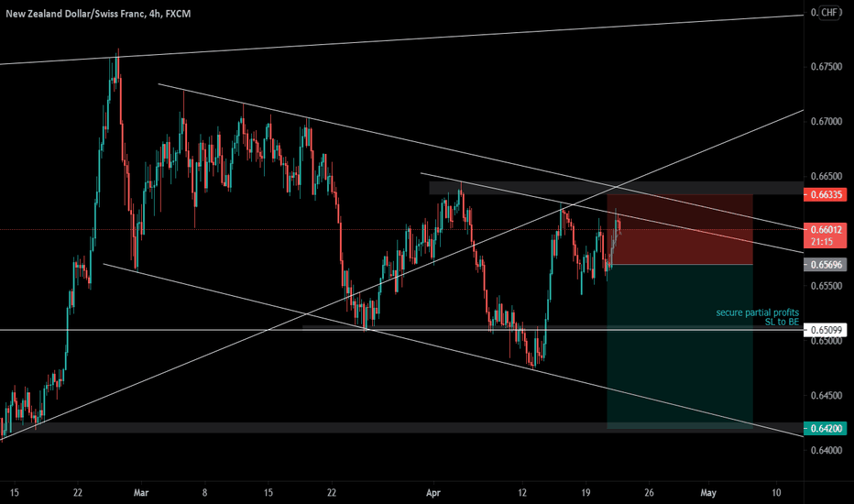Viewport: 854px width, 504px height.
Task: Click the 0.65500 price axis label
Action: (x=827, y=286)
